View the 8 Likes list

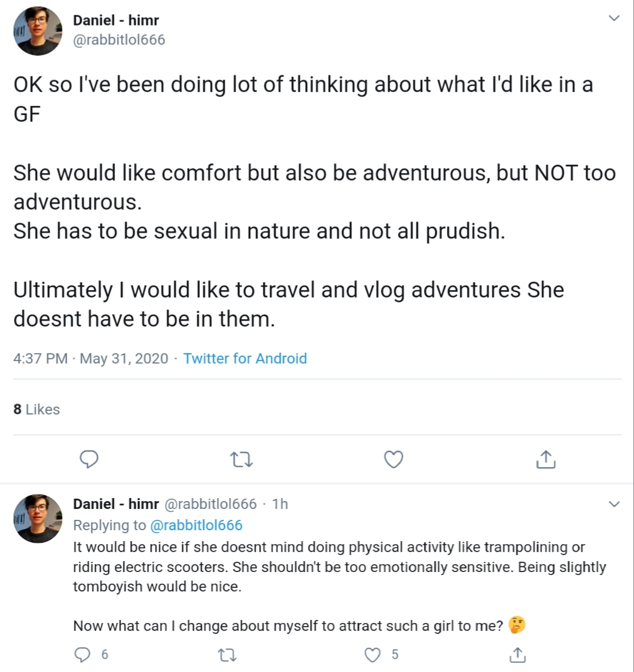pyautogui.click(x=37, y=410)
